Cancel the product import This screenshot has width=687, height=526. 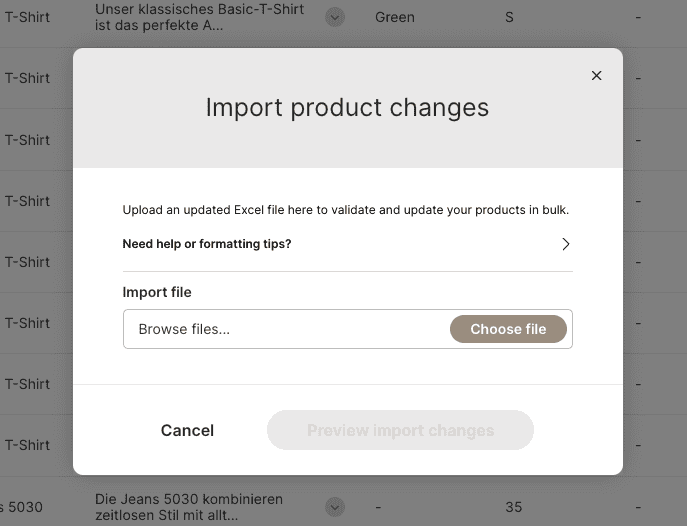(187, 430)
